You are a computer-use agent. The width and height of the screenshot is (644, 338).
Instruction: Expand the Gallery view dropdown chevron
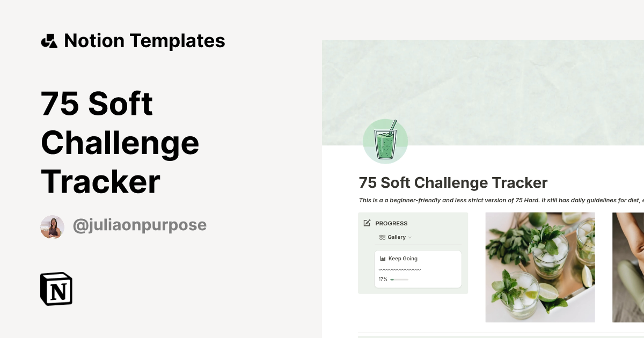pyautogui.click(x=410, y=237)
